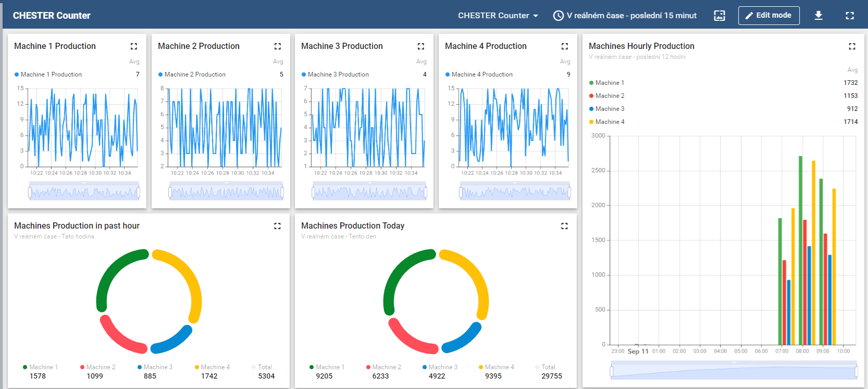Screen dimensions: 868x389
Task: Toggle dashboard fullscreen in top bar
Action: point(850,16)
